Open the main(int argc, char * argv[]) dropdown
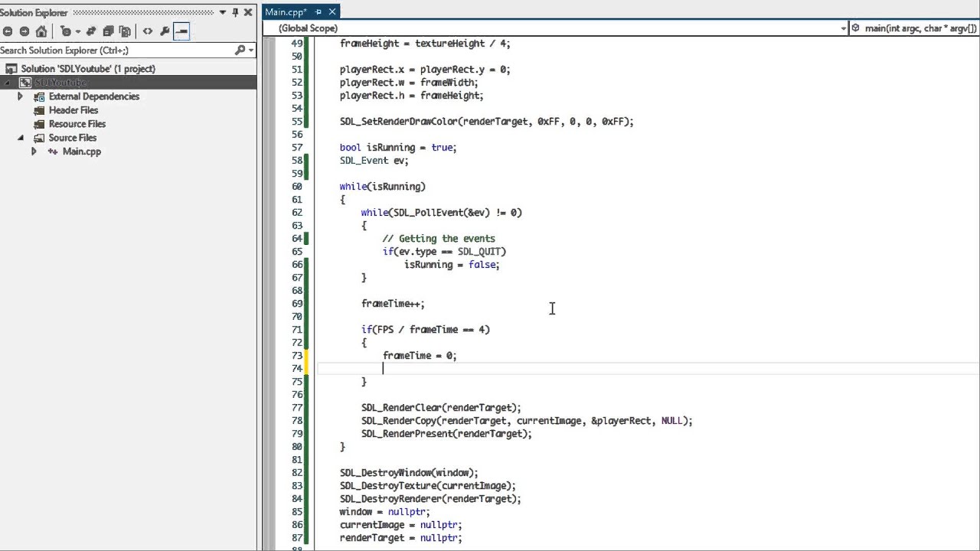Screen dimensions: 980x551 click(915, 28)
